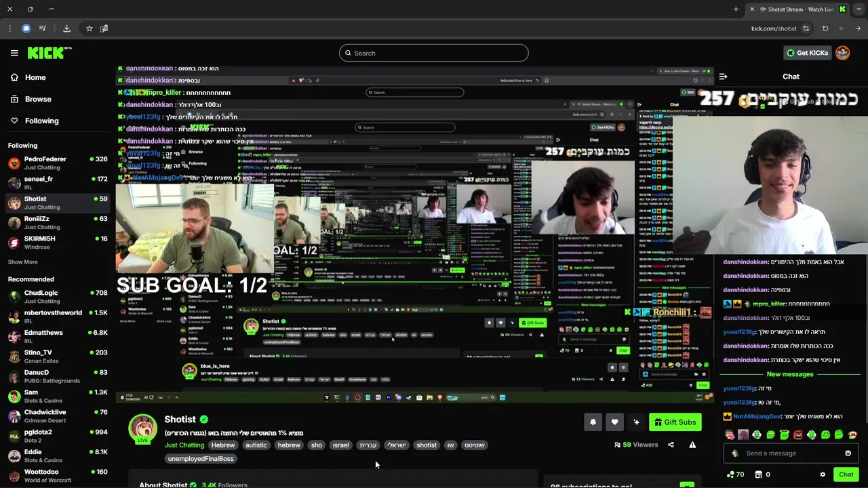The width and height of the screenshot is (868, 488).
Task: Click the Gift Subs button
Action: pyautogui.click(x=675, y=422)
